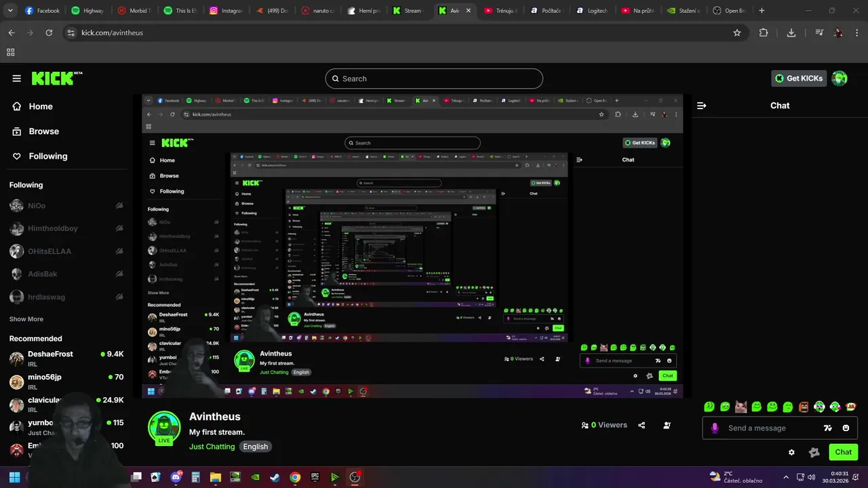Open media control icon in browser toolbar
Screen dimensions: 868x488
(x=819, y=33)
